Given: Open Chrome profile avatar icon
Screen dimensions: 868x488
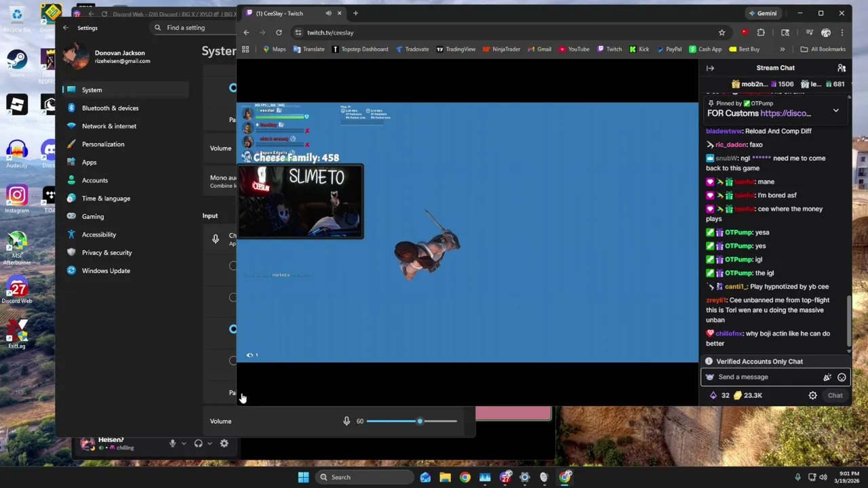Looking at the screenshot, I should [x=825, y=33].
